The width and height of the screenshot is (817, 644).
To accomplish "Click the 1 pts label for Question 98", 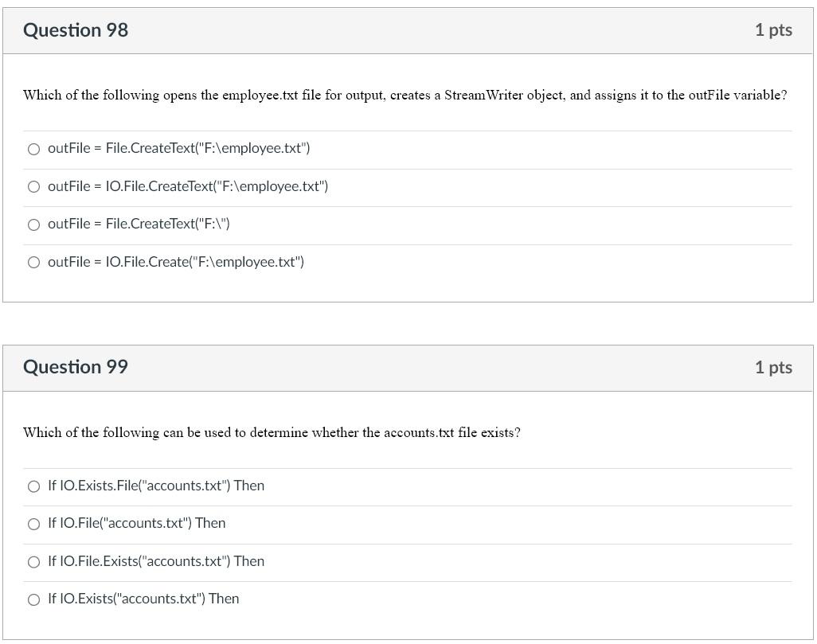I will coord(773,29).
